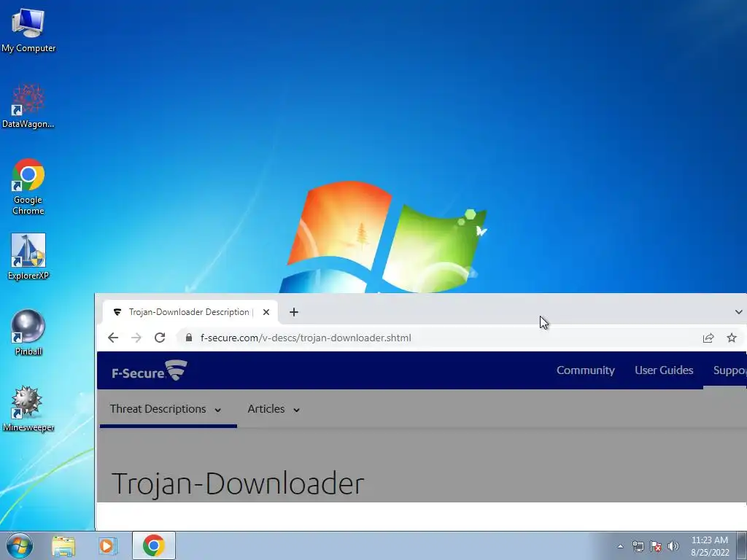Click the share page icon in address bar
This screenshot has width=747, height=560.
[708, 338]
